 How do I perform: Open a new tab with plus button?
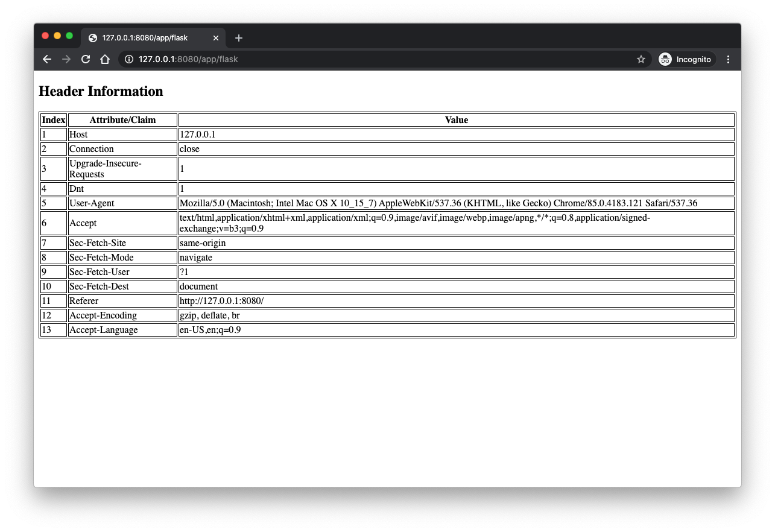pyautogui.click(x=239, y=38)
